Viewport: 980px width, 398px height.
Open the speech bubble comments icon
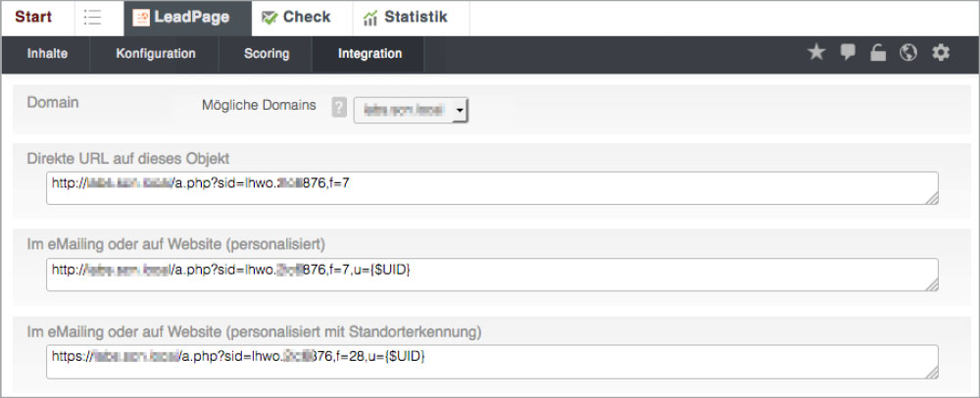(848, 53)
